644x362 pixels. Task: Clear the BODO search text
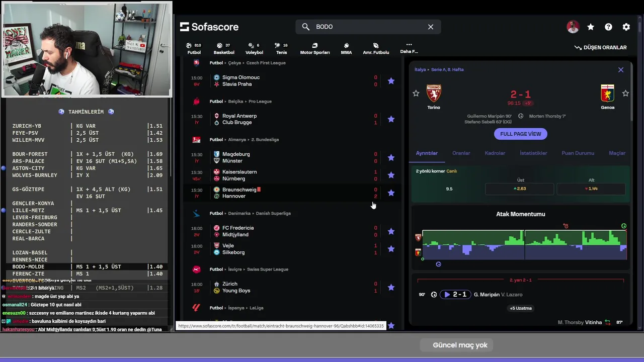431,27
